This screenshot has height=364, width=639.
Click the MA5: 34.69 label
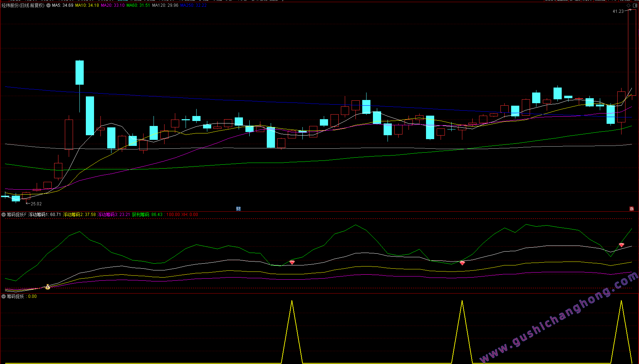pos(63,5)
